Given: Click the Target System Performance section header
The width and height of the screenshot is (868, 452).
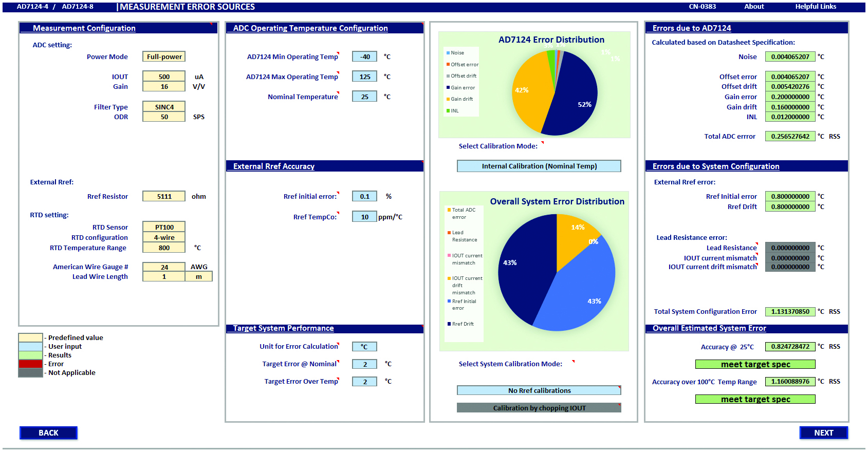Looking at the screenshot, I should click(x=325, y=328).
